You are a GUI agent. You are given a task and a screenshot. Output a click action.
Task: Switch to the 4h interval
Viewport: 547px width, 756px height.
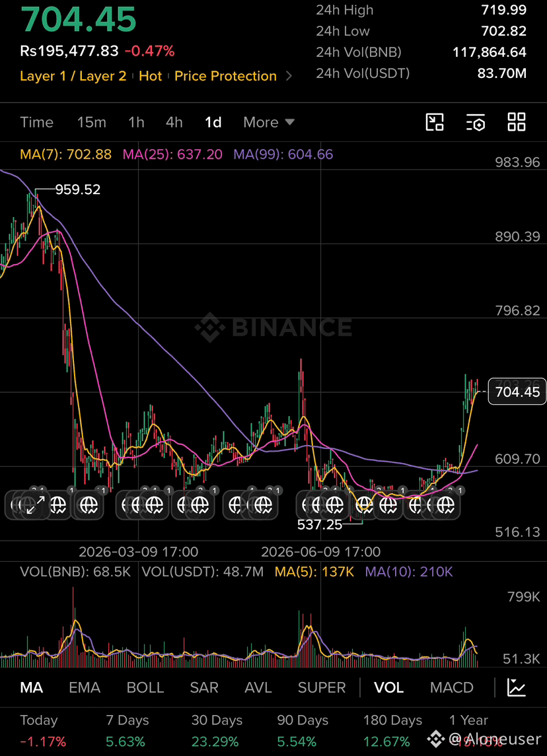coord(174,122)
